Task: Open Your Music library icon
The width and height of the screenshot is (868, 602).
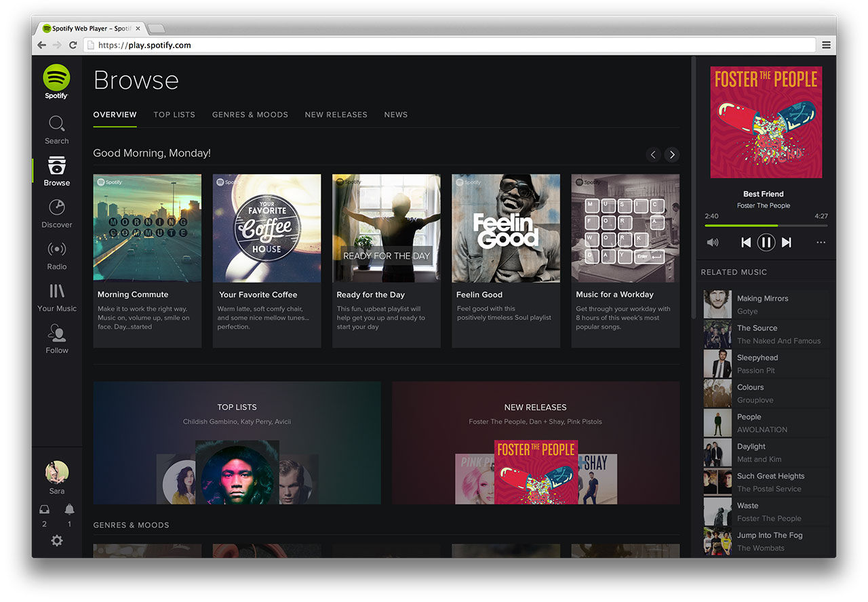Action: (57, 291)
